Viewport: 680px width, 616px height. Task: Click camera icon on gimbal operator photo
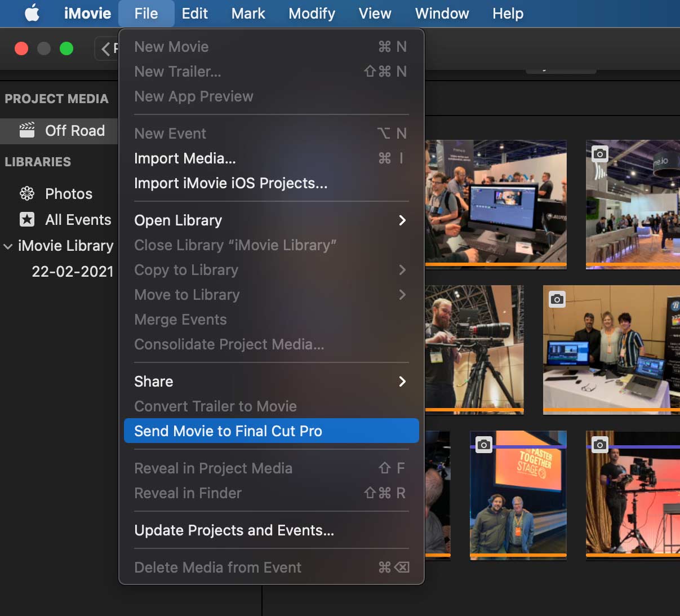600,445
